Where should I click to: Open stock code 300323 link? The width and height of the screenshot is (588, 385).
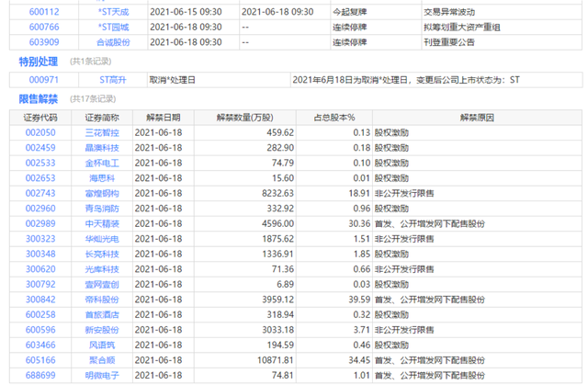(x=40, y=239)
